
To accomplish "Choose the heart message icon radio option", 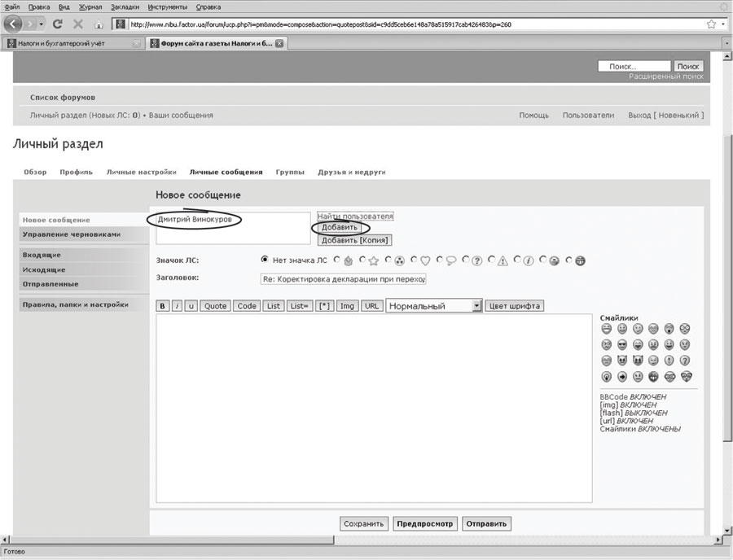I will pos(414,260).
